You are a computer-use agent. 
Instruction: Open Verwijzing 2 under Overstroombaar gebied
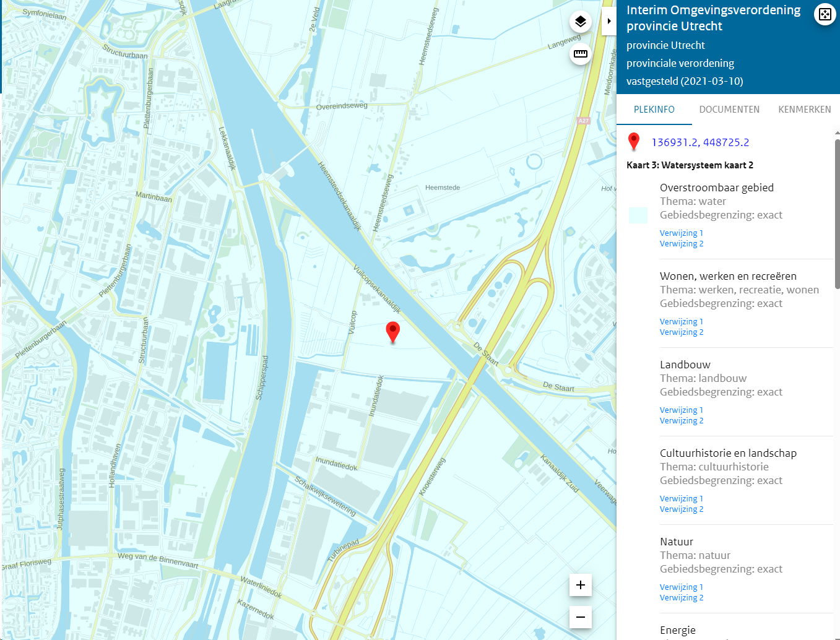coord(681,244)
